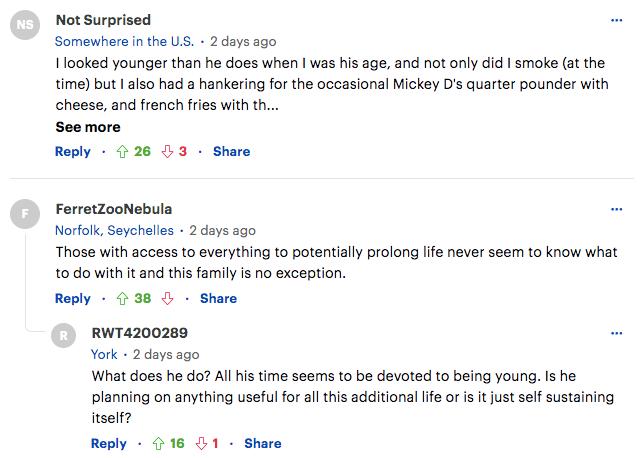Open options menu for Not Surprised comment
640x458 pixels.
click(x=616, y=20)
